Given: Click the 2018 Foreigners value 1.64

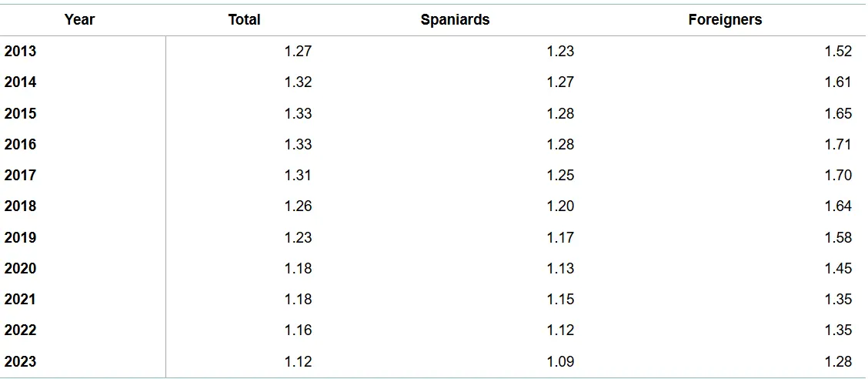Looking at the screenshot, I should pyautogui.click(x=838, y=206).
